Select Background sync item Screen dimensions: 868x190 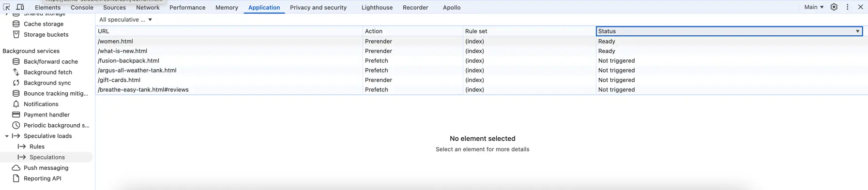pos(47,83)
